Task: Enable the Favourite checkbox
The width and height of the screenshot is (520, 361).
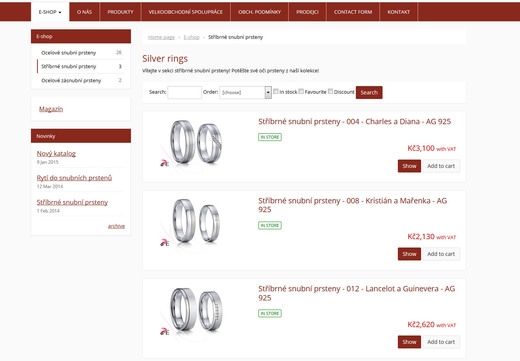Action: coord(301,91)
